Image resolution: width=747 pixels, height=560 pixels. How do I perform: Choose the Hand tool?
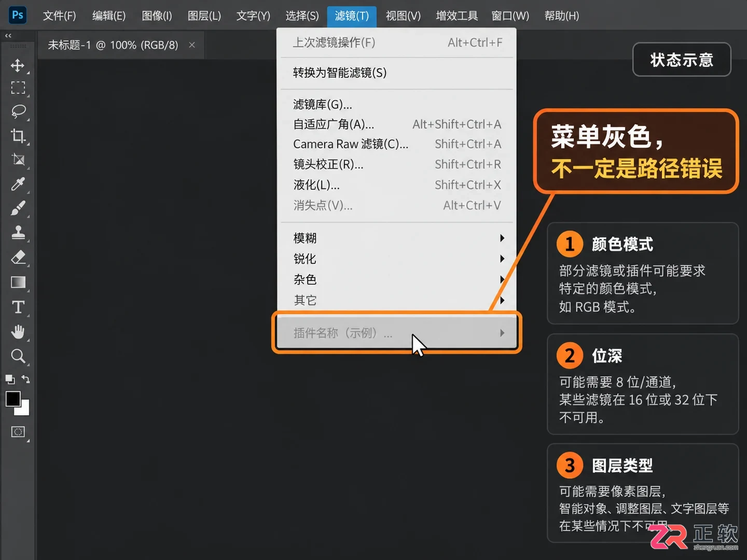[18, 331]
